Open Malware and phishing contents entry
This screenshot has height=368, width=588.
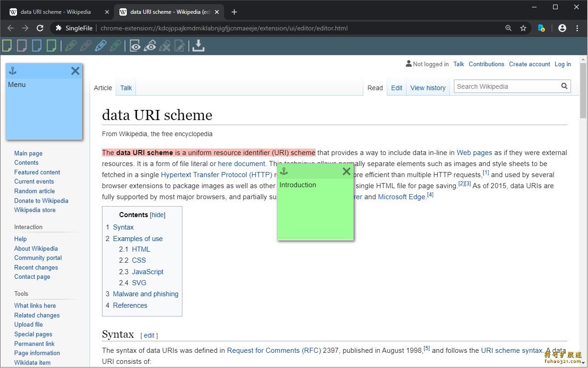[x=146, y=294]
